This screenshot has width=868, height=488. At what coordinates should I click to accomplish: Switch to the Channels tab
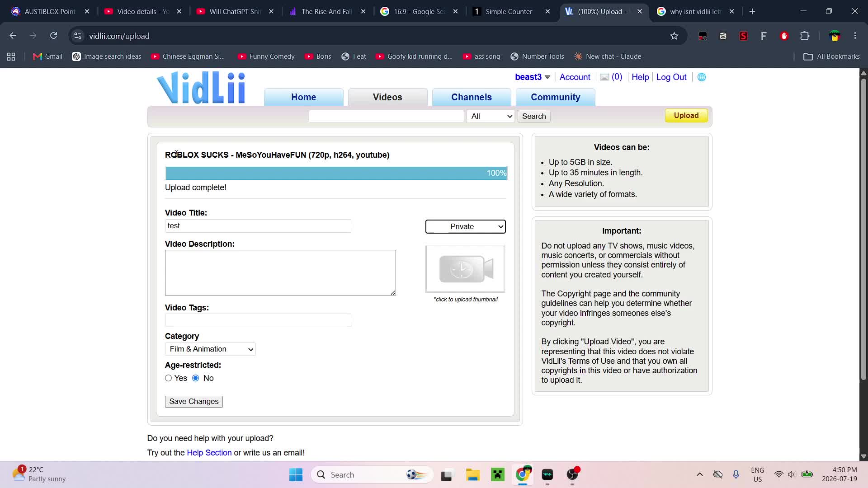click(472, 97)
